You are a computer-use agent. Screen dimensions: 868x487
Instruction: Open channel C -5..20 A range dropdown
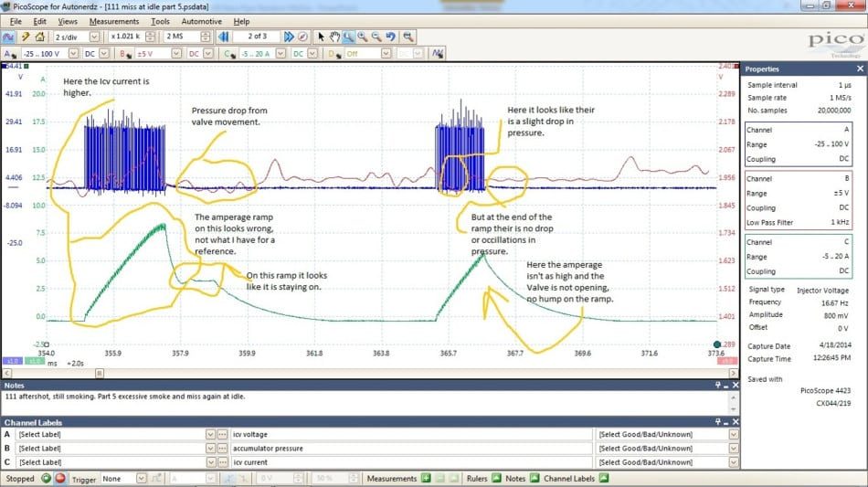[x=281, y=54]
